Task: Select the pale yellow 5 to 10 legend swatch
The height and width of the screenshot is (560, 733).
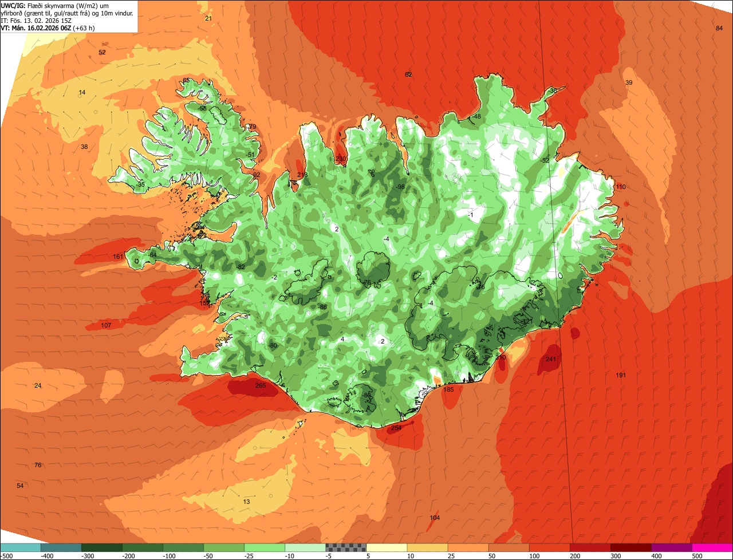Action: (387, 547)
